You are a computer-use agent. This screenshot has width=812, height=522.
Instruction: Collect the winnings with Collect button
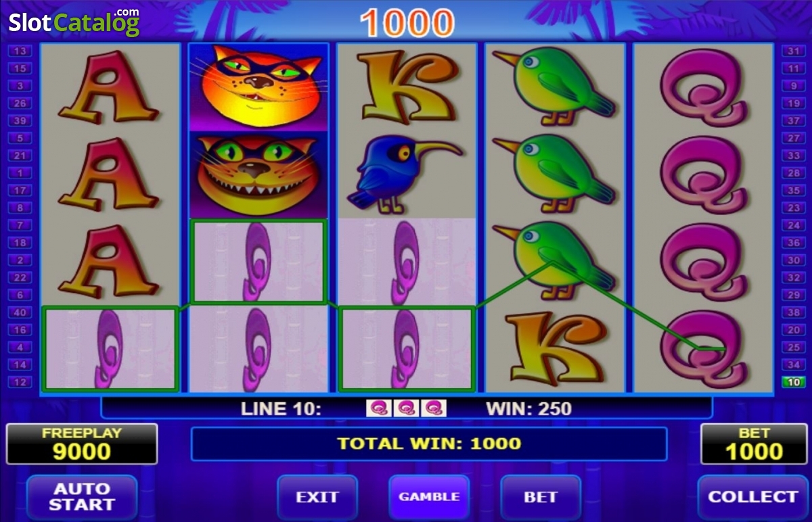click(x=753, y=497)
